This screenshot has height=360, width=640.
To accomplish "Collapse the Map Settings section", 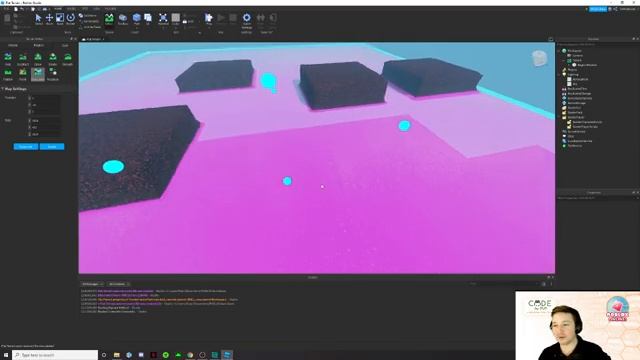I will point(3,89).
